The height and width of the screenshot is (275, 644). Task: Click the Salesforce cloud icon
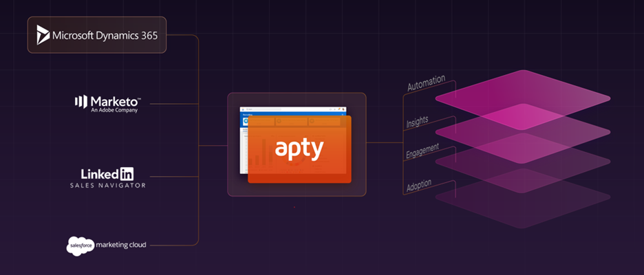click(x=80, y=244)
